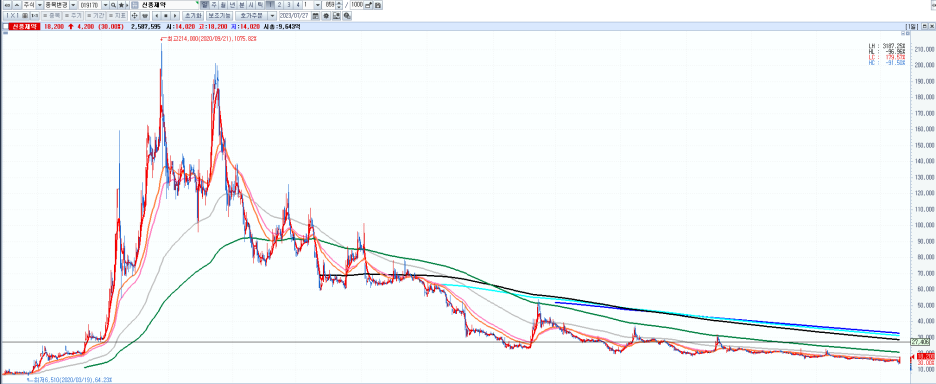Click the magnifier stock search icon

click(113, 5)
